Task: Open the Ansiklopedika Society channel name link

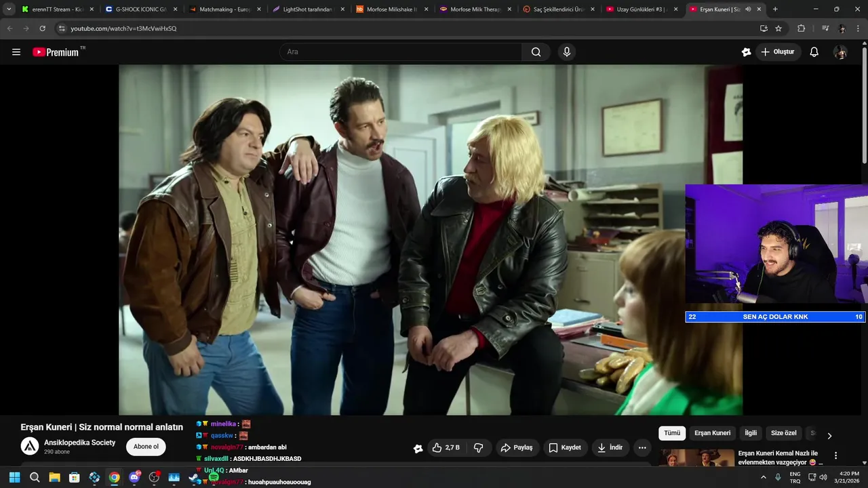Action: (79, 443)
